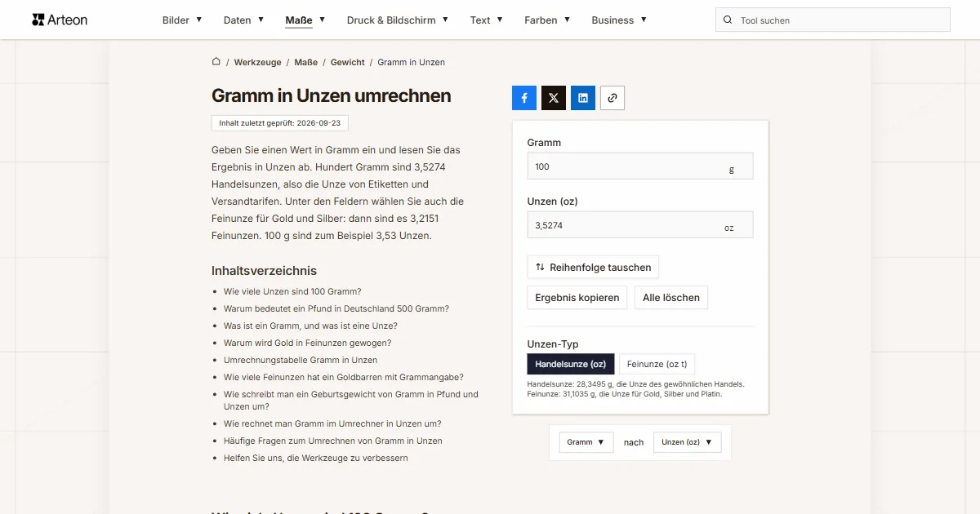The height and width of the screenshot is (514, 980).
Task: Open the Gramm source unit dropdown
Action: 586,442
